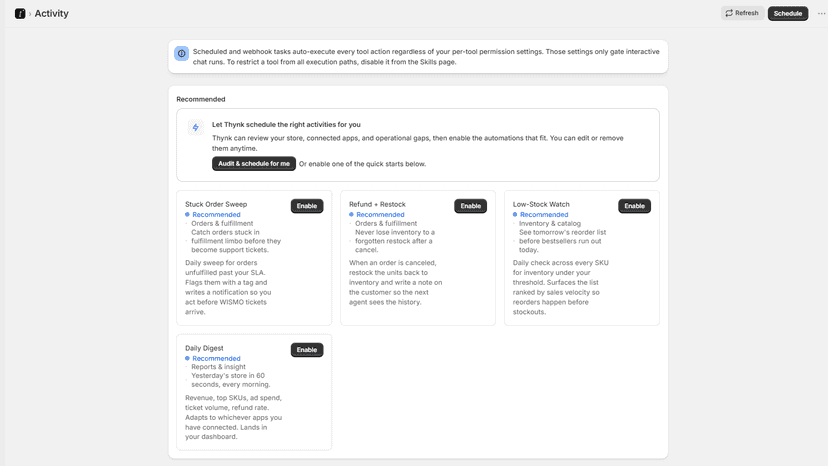Click Recommended label under Stuck Order Sweep
The image size is (828, 466).
(x=216, y=215)
